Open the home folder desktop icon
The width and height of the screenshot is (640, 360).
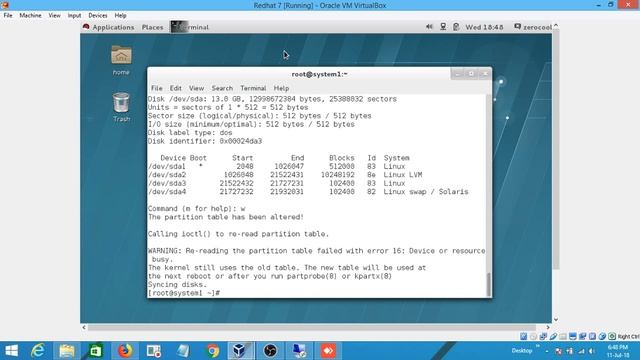(121, 60)
